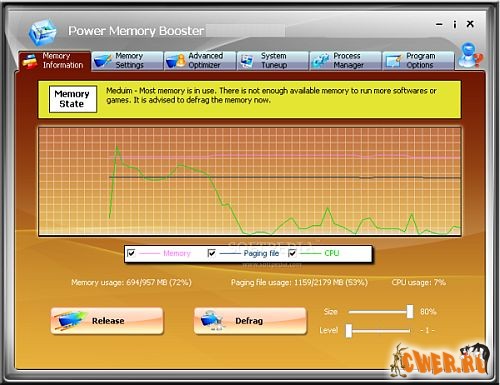
Task: Click the System Tuneup monitor icon
Action: [x=247, y=61]
